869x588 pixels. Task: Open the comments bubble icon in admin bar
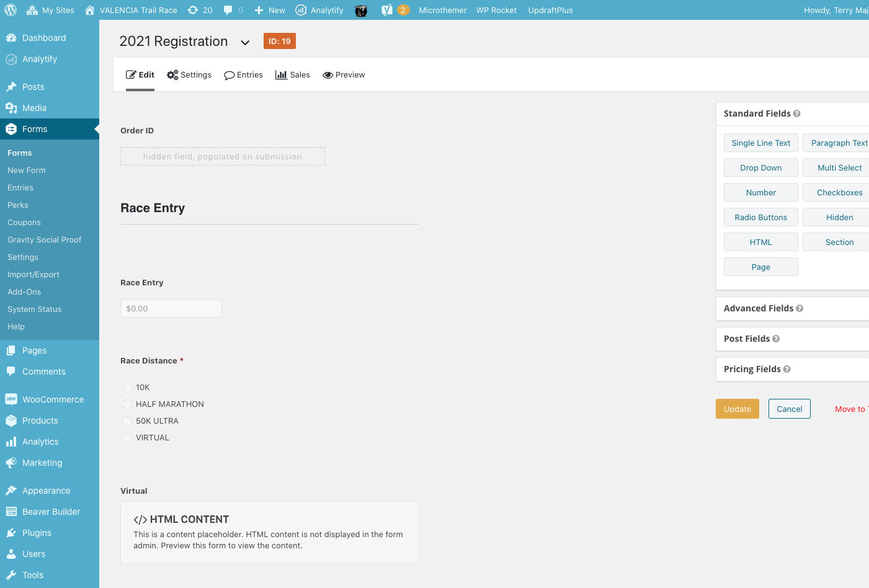coord(228,10)
